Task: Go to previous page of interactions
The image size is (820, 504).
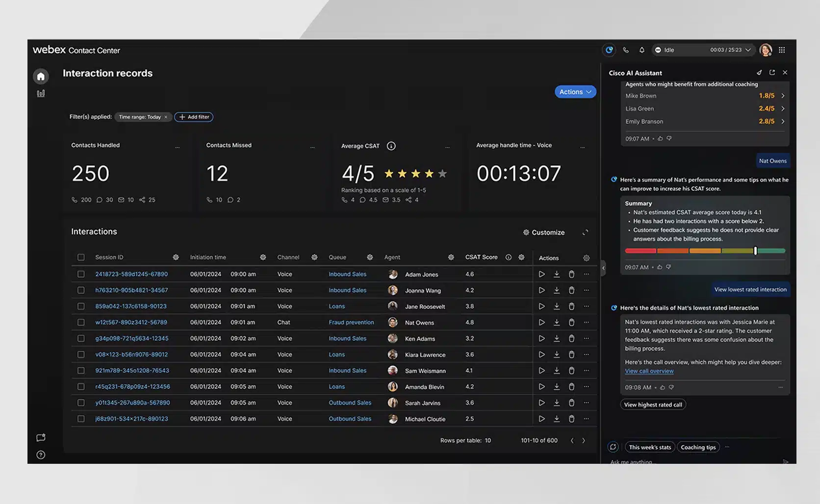Action: (572, 440)
